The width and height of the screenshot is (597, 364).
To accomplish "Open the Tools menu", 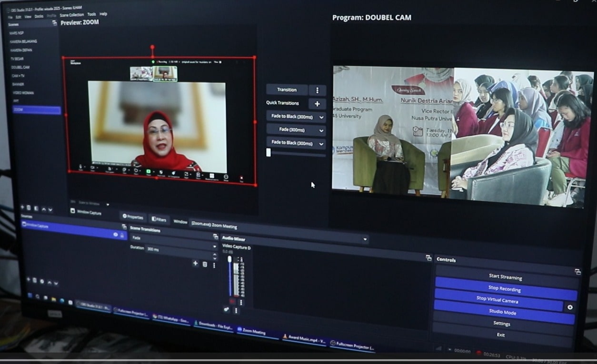I will click(91, 14).
